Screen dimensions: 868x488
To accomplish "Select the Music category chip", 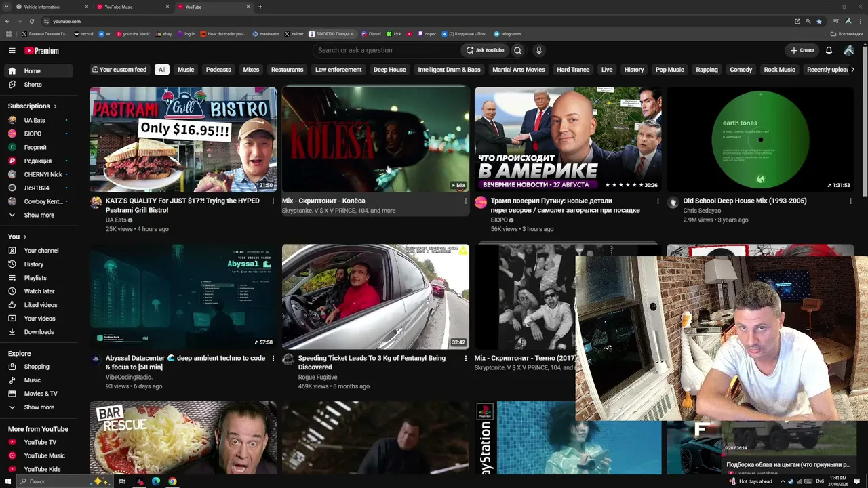I will coord(186,70).
